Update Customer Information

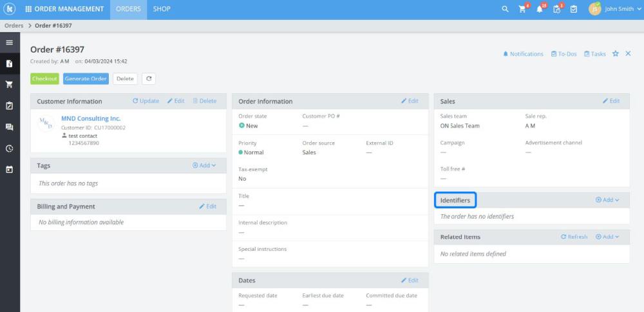146,101
